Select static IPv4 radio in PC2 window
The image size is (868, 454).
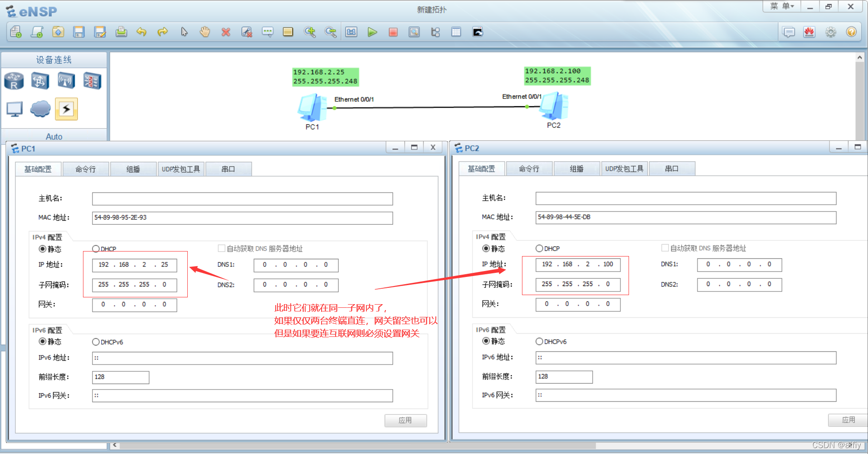point(486,248)
